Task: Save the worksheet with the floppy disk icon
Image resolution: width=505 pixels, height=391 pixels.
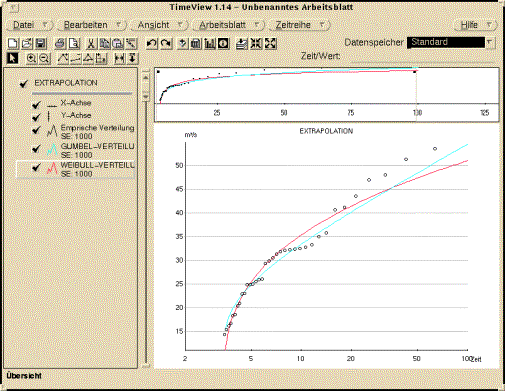Action: coord(41,44)
